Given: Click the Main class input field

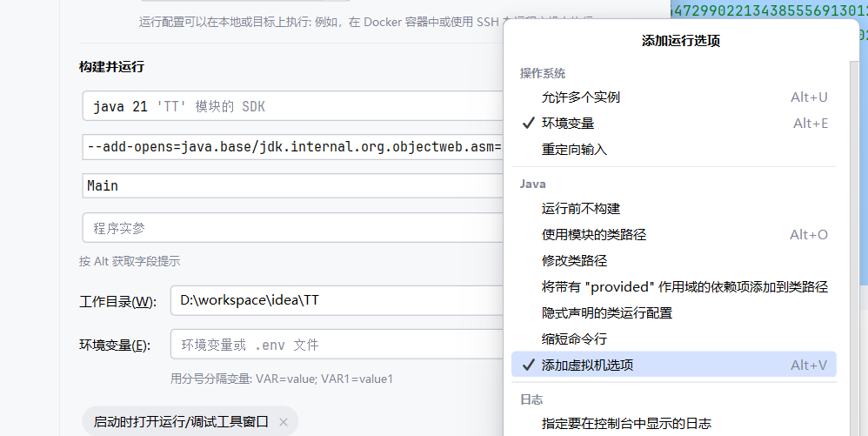Looking at the screenshot, I should coord(293,185).
